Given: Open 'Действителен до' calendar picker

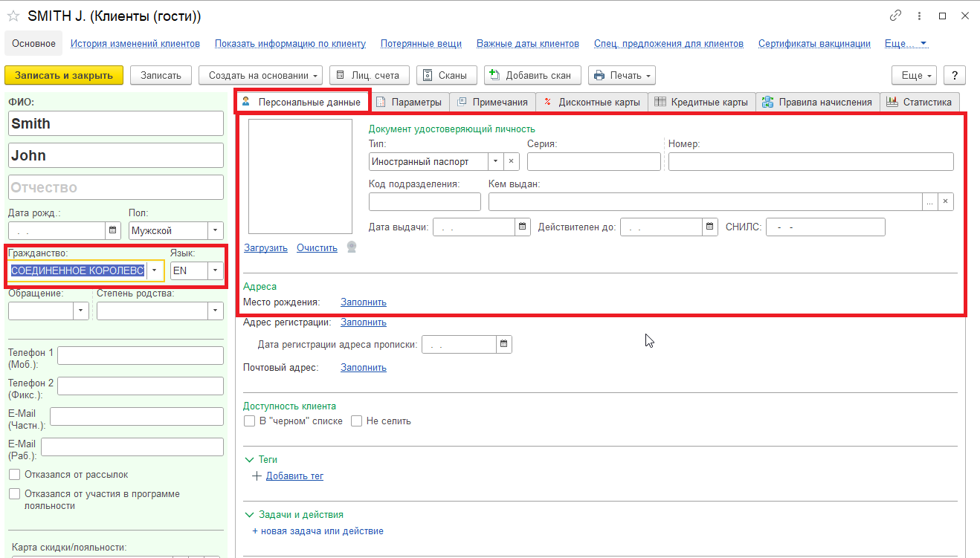Looking at the screenshot, I should coord(710,227).
